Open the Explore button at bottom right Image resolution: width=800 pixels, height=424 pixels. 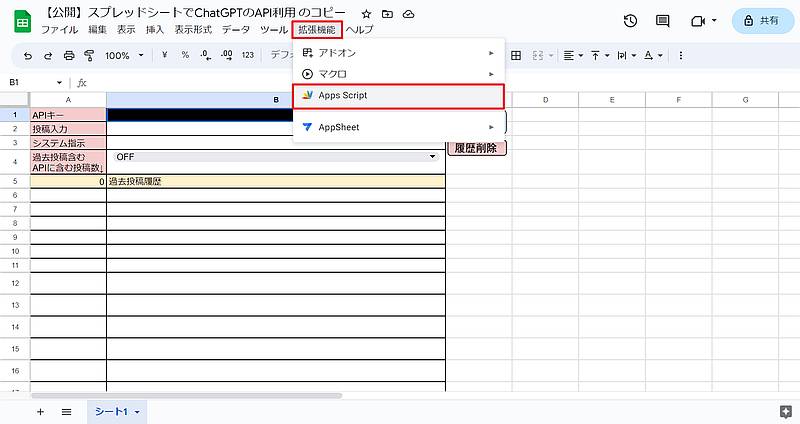(x=786, y=412)
